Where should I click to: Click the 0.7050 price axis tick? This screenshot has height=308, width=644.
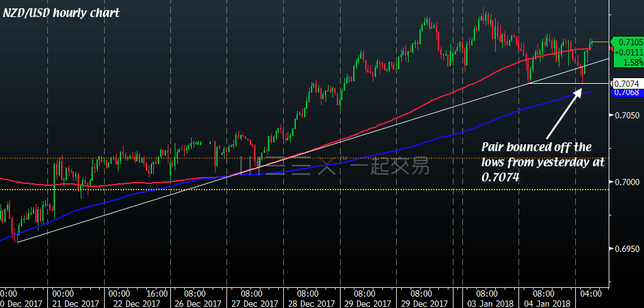coord(626,115)
